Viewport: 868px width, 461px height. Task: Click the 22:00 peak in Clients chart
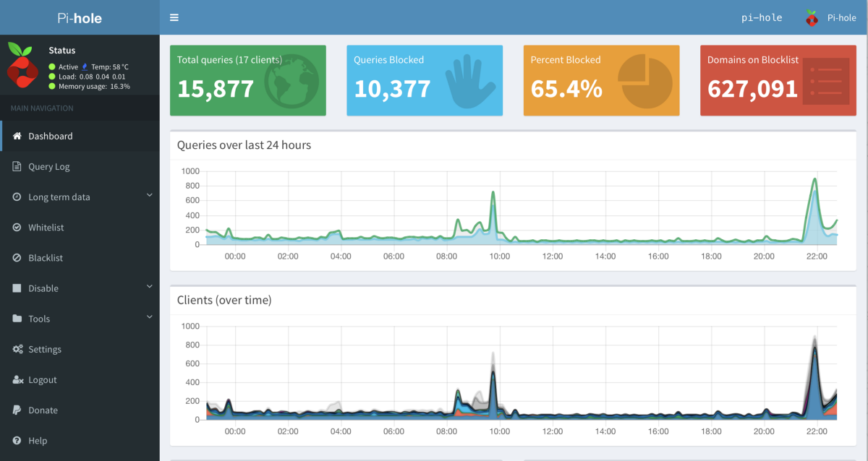pyautogui.click(x=814, y=348)
